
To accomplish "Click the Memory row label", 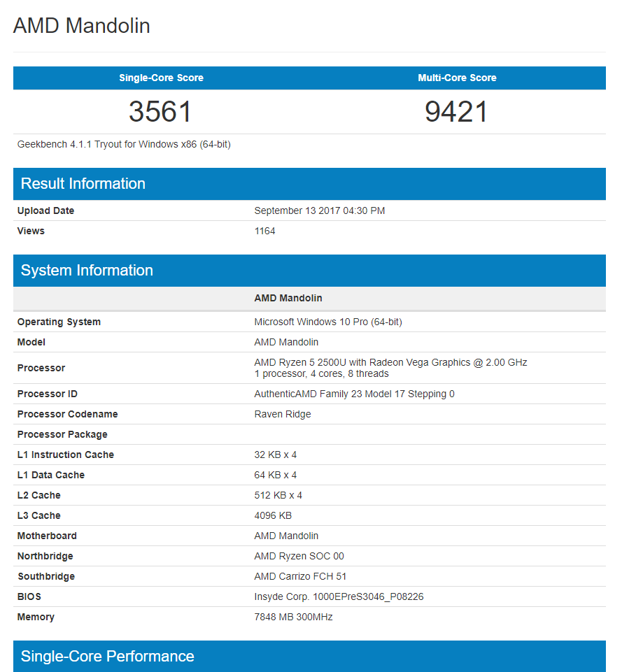I will [x=36, y=617].
